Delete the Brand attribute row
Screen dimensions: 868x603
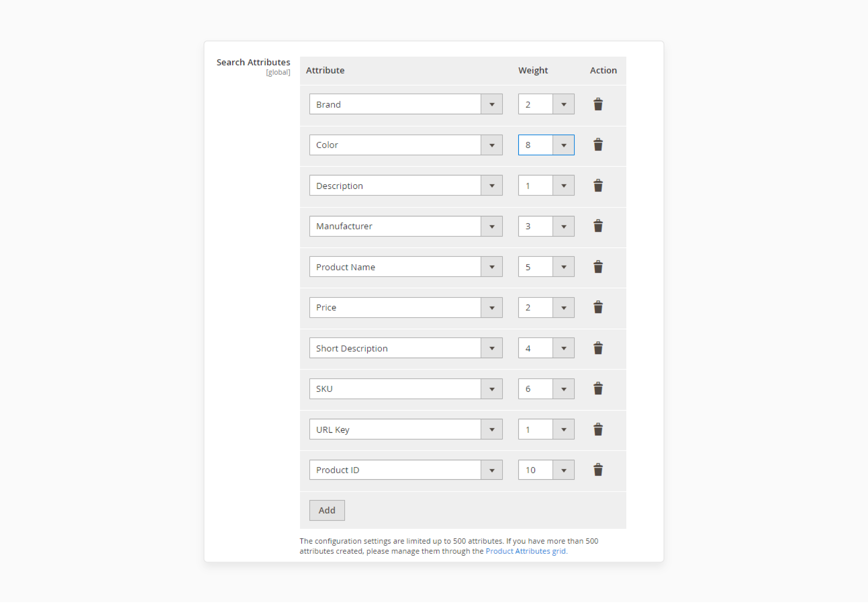point(598,104)
